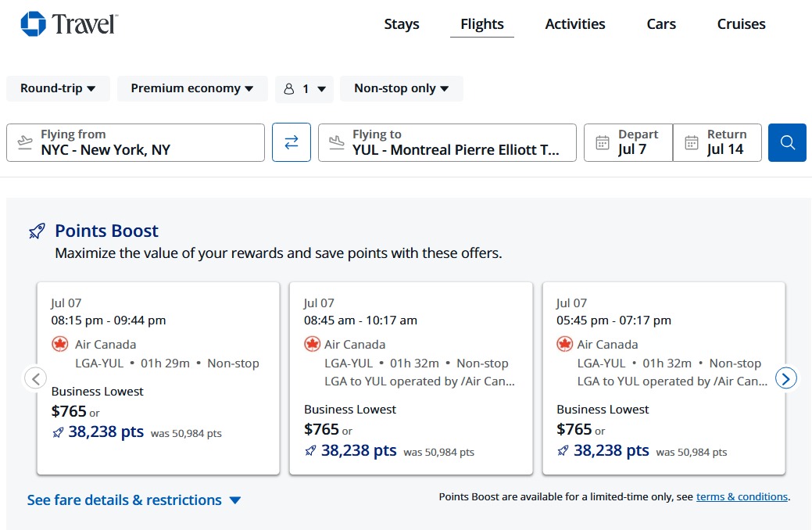Click the landing plane icon in Flying to
812x530 pixels.
[x=337, y=142]
